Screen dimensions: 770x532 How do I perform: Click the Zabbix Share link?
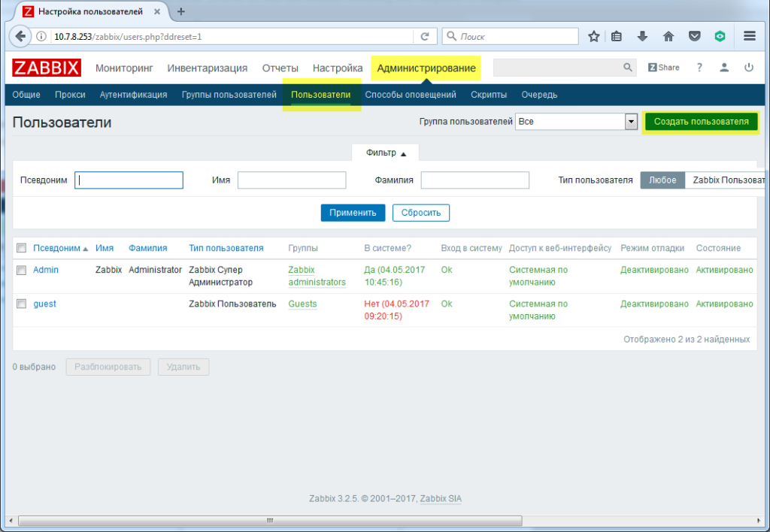click(x=663, y=67)
